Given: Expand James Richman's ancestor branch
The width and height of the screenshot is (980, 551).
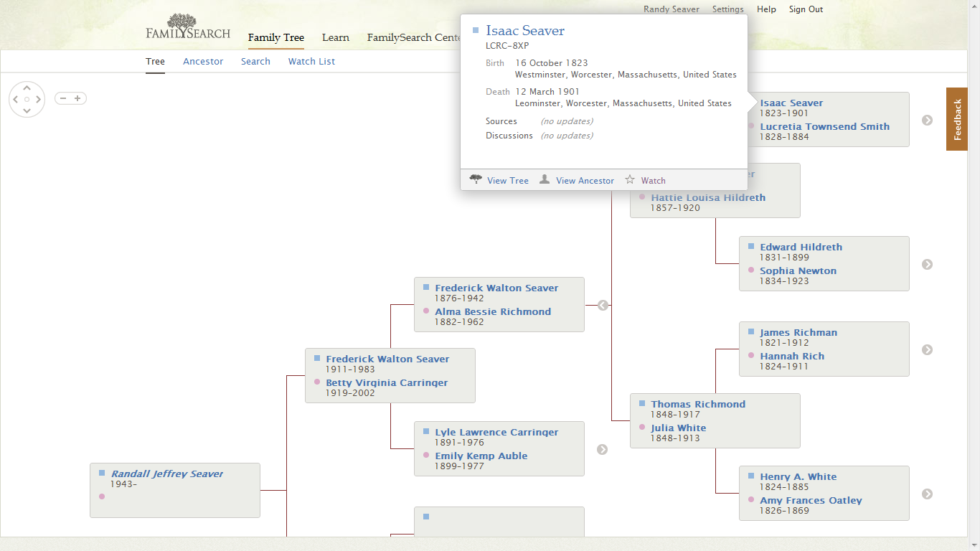Looking at the screenshot, I should (927, 349).
